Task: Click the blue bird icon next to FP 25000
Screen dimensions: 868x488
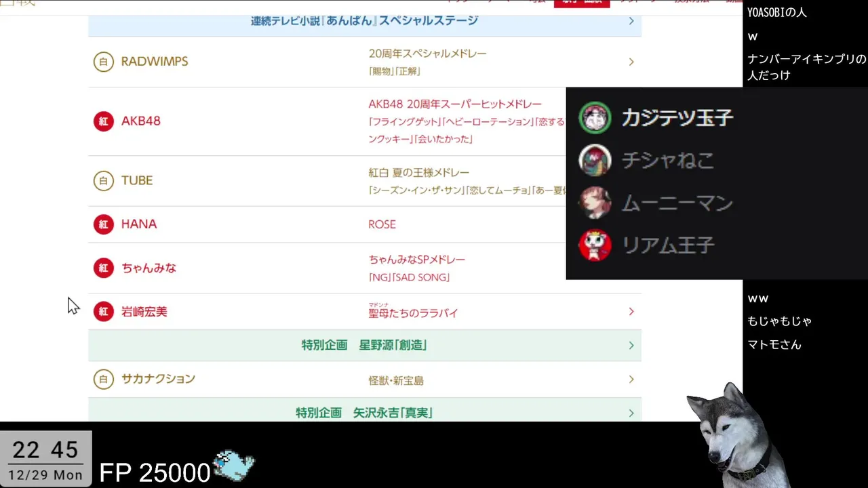Action: [x=234, y=466]
